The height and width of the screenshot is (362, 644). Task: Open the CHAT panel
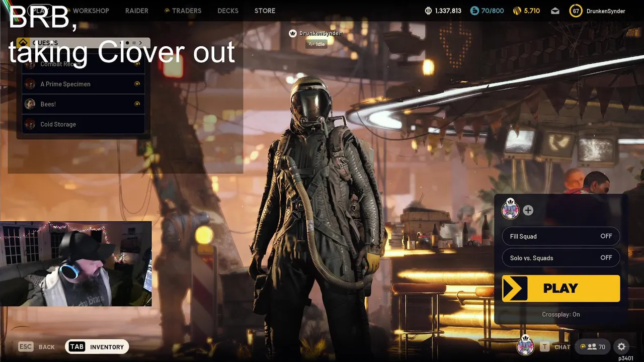click(562, 347)
